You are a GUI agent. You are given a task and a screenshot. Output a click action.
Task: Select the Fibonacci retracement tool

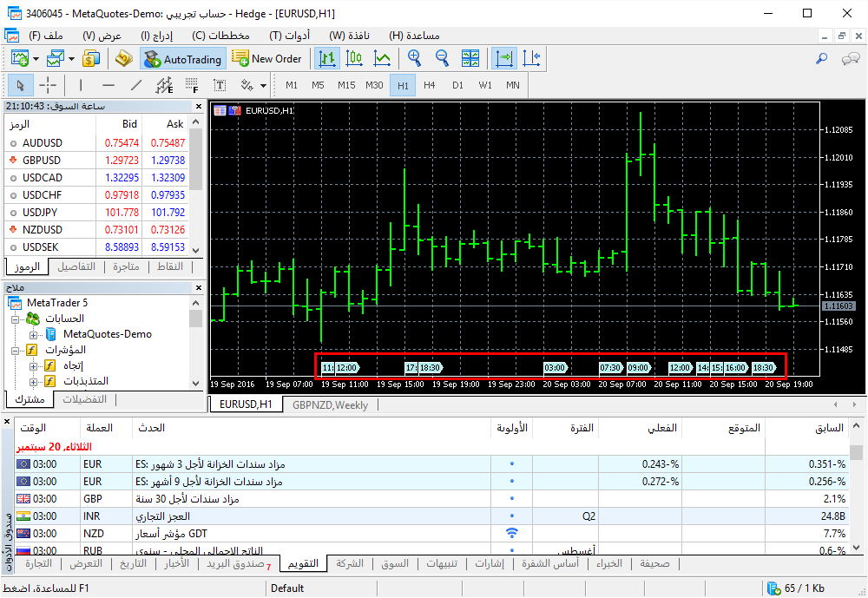pyautogui.click(x=192, y=85)
